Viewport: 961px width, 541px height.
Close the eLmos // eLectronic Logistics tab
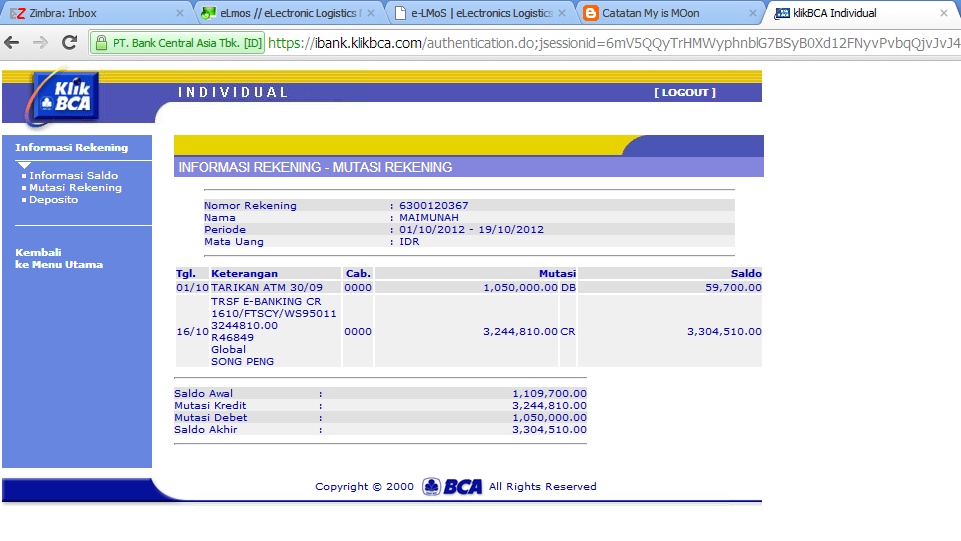point(371,13)
